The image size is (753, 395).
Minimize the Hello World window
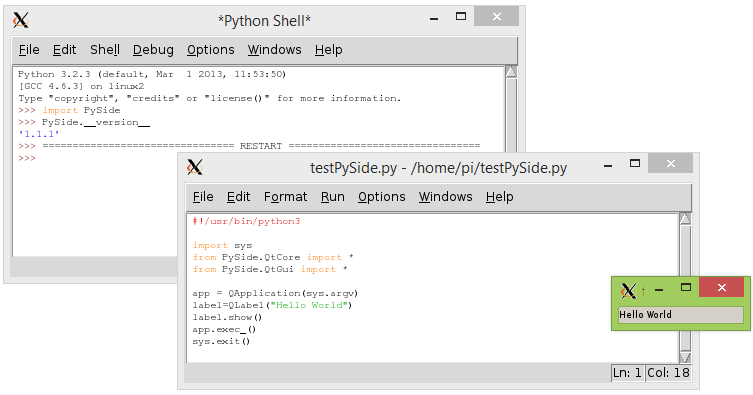(x=659, y=290)
